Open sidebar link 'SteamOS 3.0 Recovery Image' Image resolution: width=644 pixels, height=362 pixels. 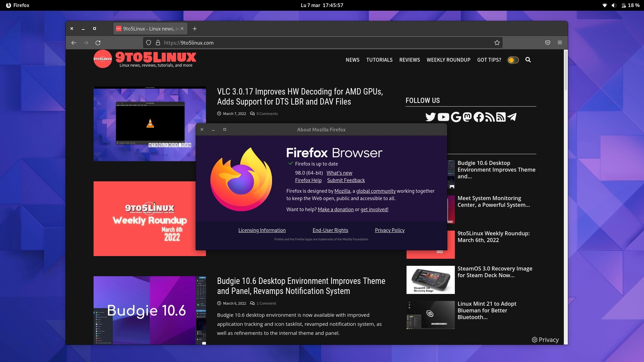[495, 272]
